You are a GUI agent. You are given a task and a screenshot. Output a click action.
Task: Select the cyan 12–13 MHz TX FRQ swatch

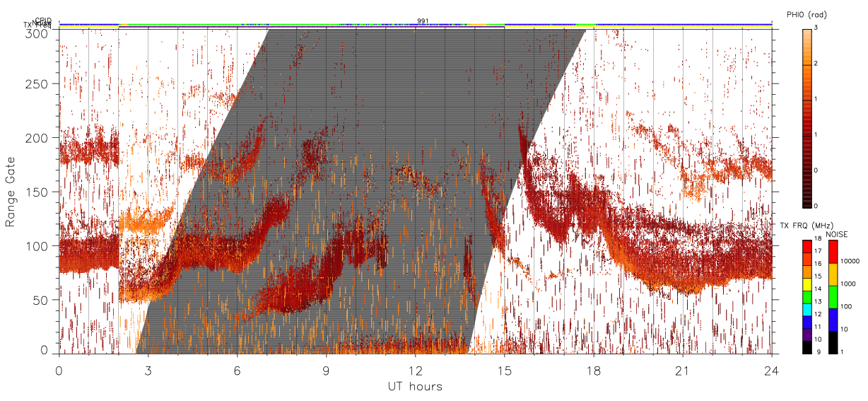click(807, 310)
